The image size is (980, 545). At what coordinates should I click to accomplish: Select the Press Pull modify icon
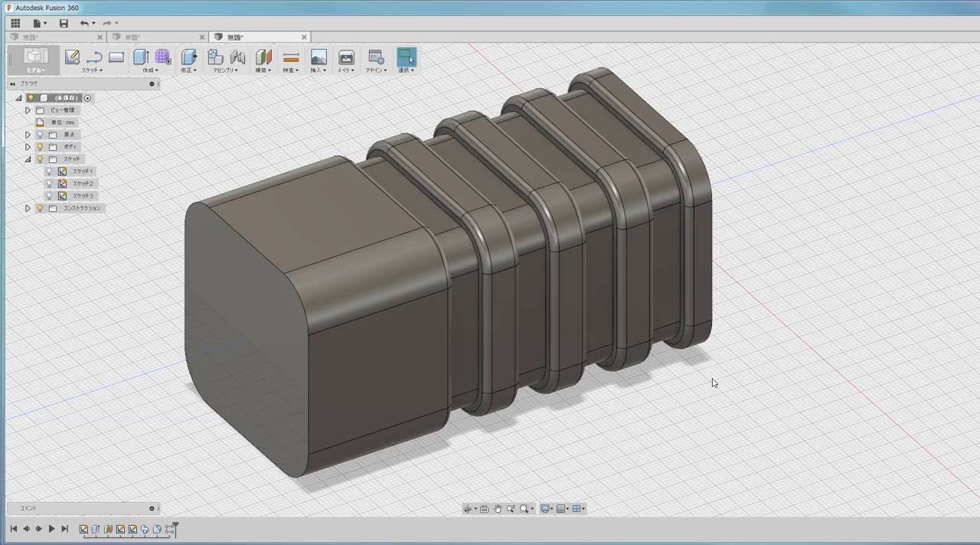click(188, 57)
